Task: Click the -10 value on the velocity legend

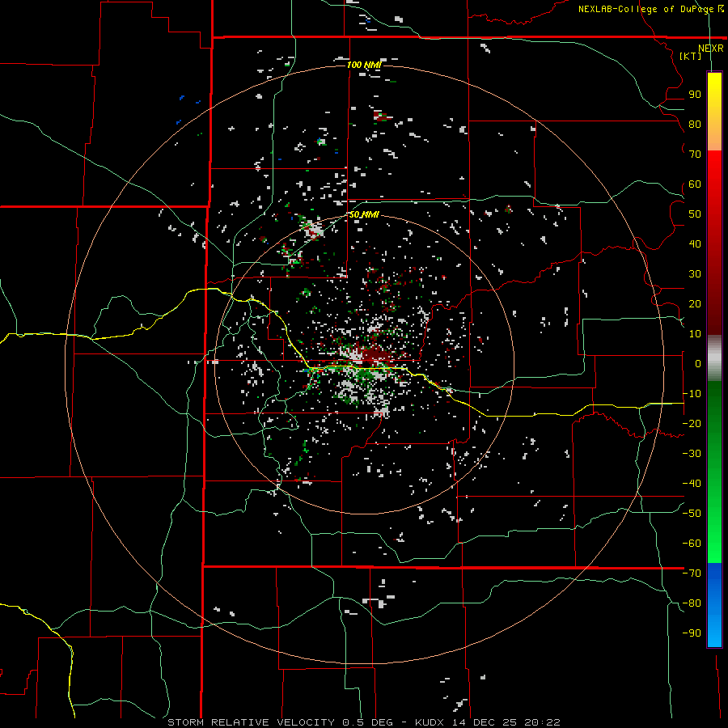Action: coord(692,394)
